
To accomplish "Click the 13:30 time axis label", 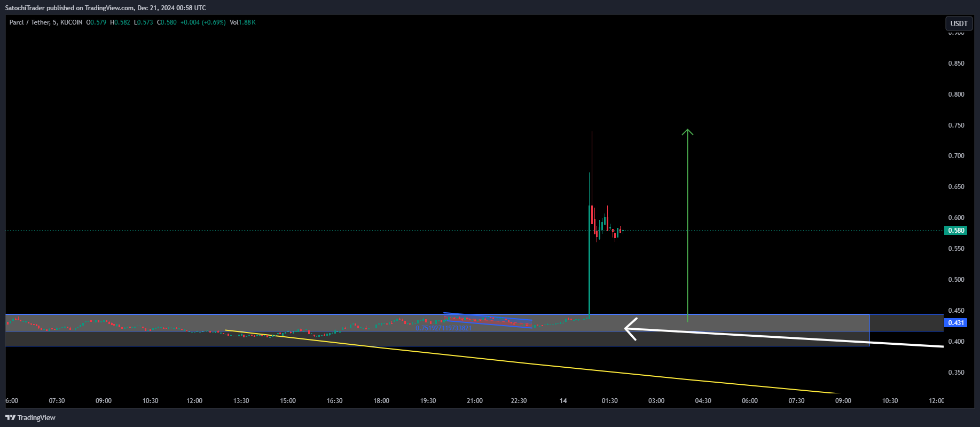I will click(x=241, y=401).
